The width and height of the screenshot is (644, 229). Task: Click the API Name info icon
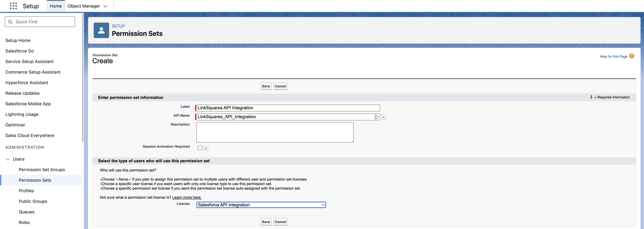click(383, 117)
